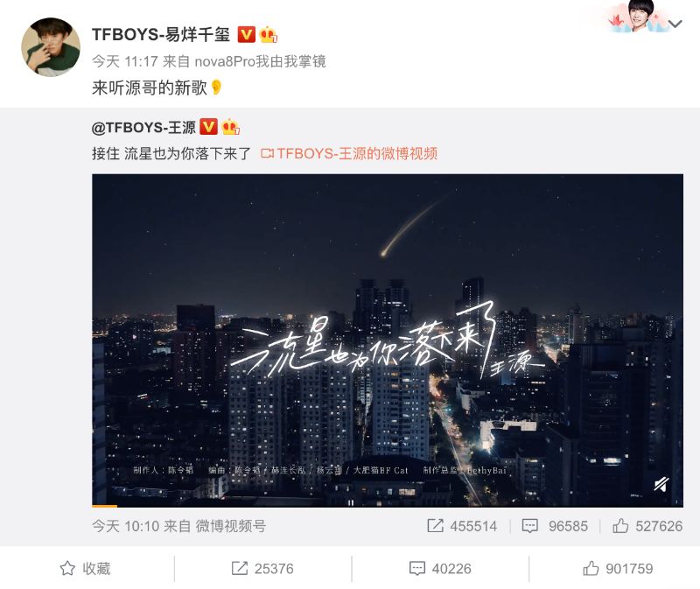
Task: Open the nova8Pro我由我掌镜 source link
Action: click(260, 61)
